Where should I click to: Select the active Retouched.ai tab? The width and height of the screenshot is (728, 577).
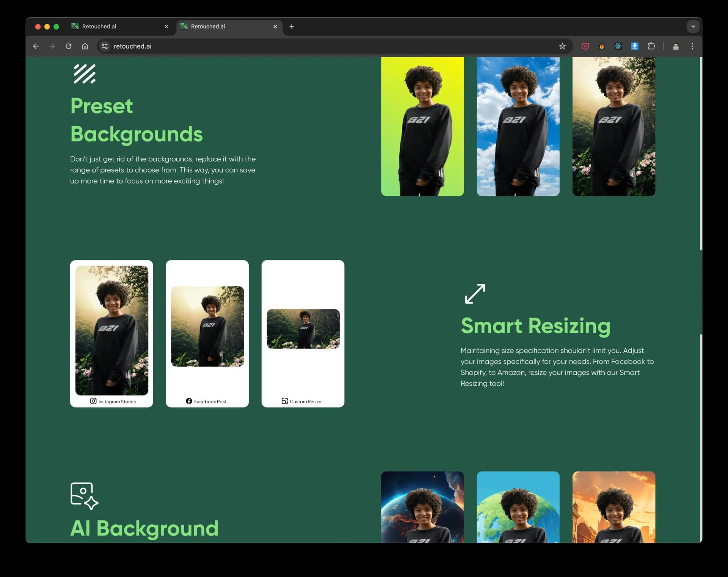pos(229,27)
